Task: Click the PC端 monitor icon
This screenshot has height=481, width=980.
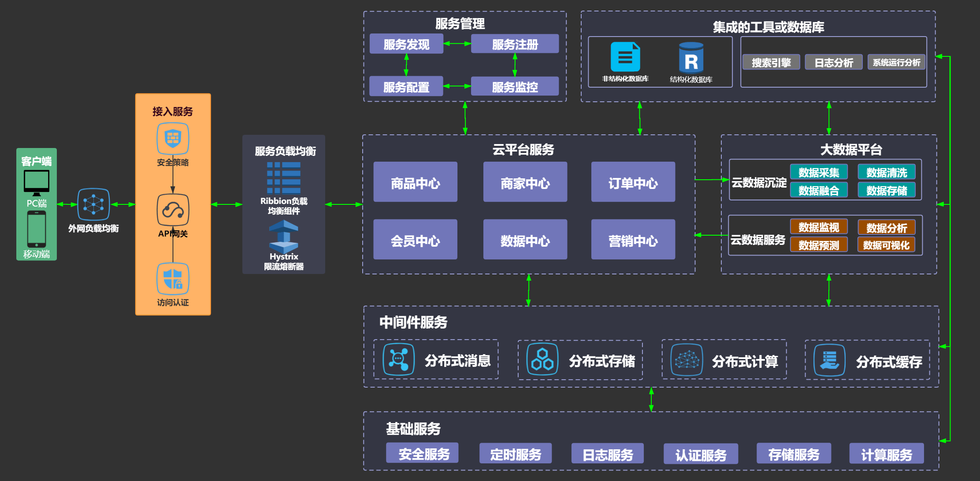Action: click(37, 182)
